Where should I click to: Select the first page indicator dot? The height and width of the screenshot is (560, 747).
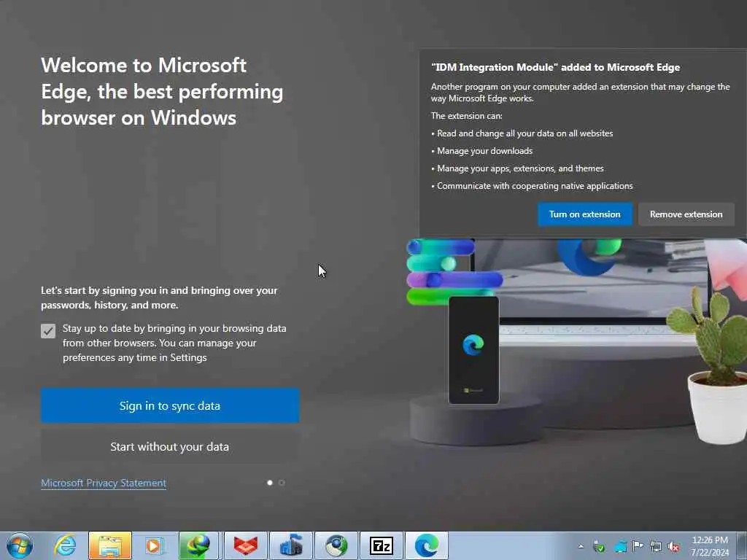coord(270,483)
